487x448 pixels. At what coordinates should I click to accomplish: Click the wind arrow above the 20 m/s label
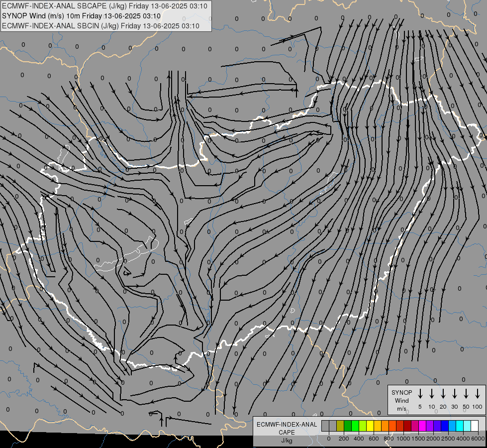(443, 394)
